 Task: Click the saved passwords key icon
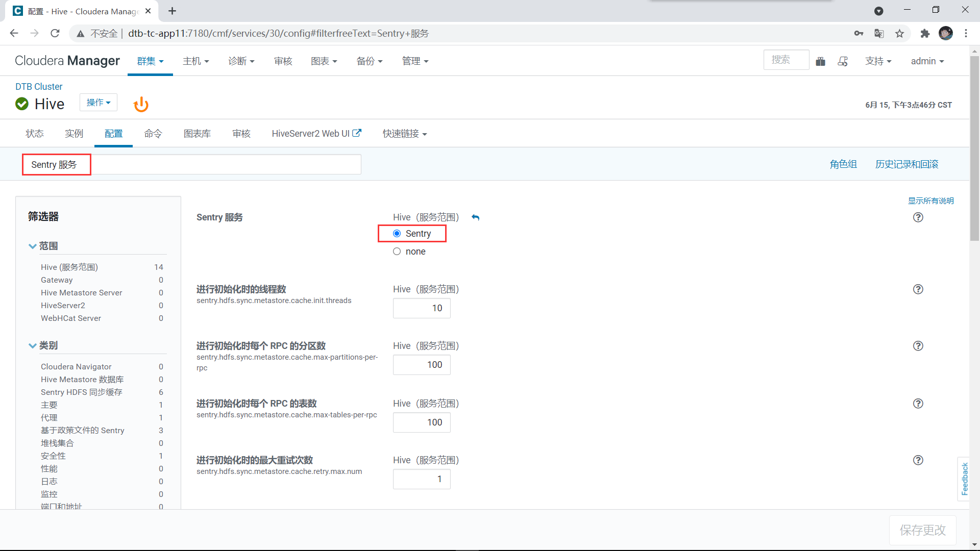tap(859, 33)
